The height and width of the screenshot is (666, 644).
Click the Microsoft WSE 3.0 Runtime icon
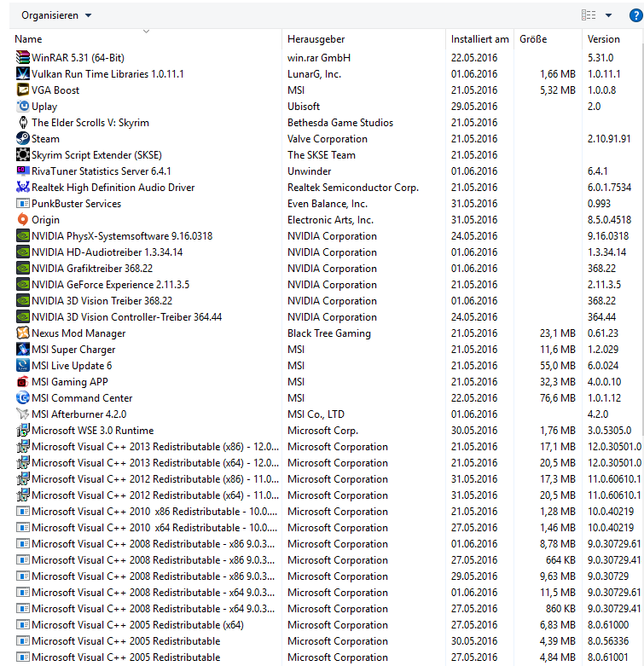pyautogui.click(x=22, y=430)
